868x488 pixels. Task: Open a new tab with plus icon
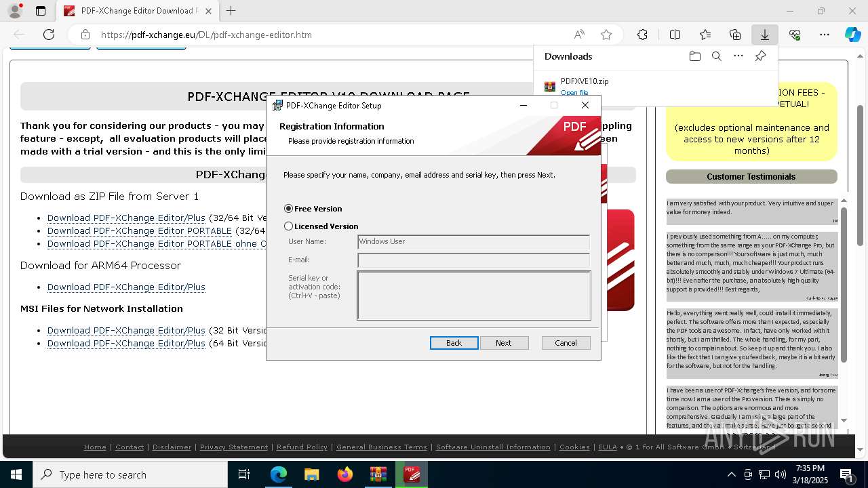pyautogui.click(x=231, y=11)
